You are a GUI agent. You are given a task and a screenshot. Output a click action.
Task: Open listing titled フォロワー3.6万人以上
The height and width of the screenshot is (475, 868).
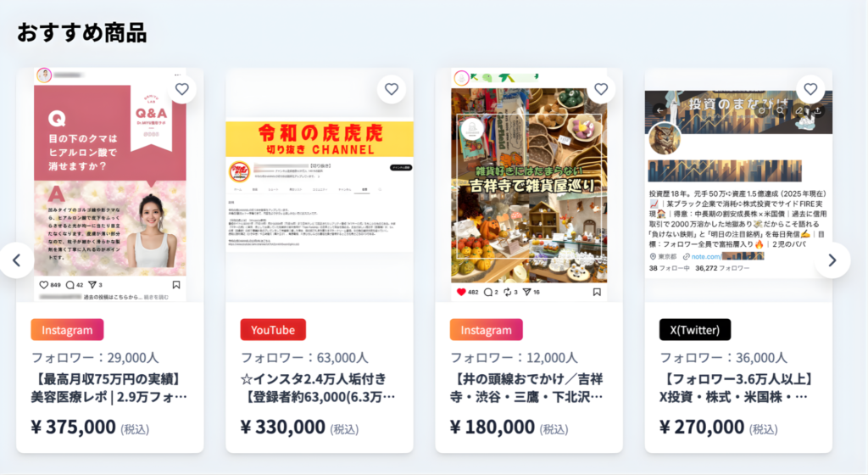[736, 388]
